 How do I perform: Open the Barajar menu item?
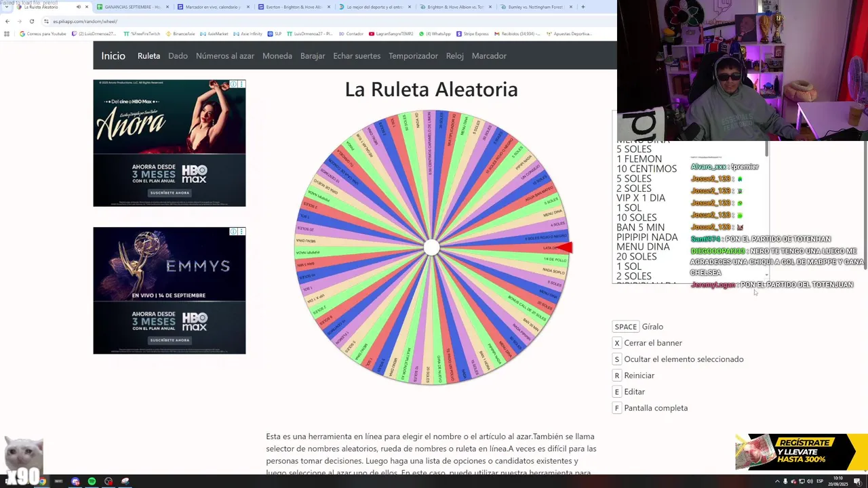pos(313,56)
